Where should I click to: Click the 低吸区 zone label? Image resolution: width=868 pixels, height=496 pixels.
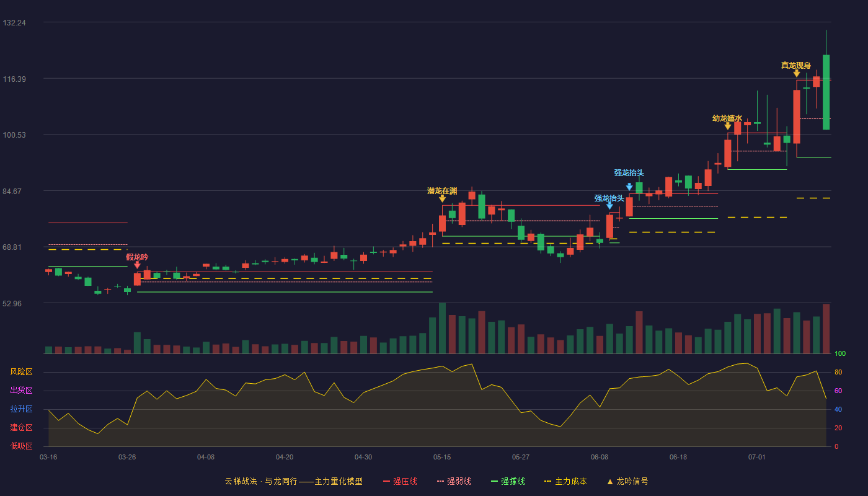click(x=21, y=446)
